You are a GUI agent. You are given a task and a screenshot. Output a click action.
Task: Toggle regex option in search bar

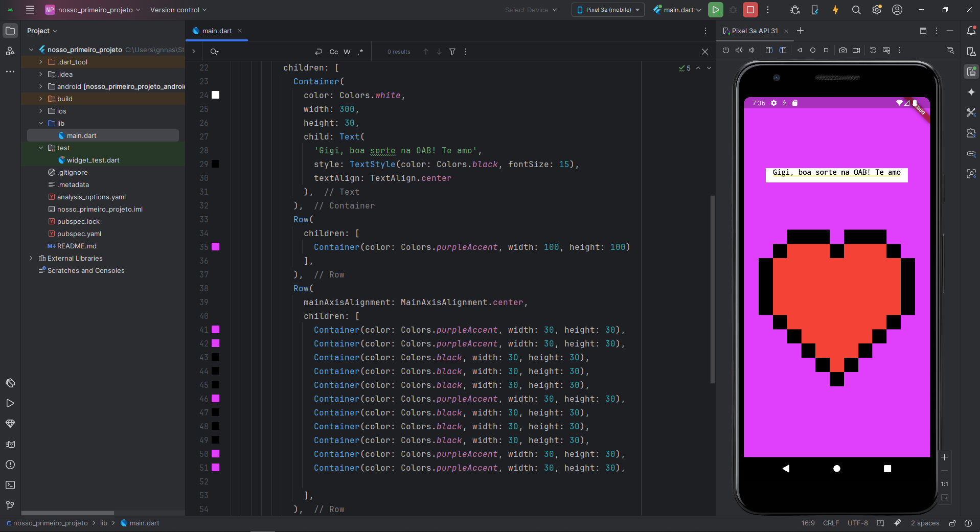[x=360, y=52]
